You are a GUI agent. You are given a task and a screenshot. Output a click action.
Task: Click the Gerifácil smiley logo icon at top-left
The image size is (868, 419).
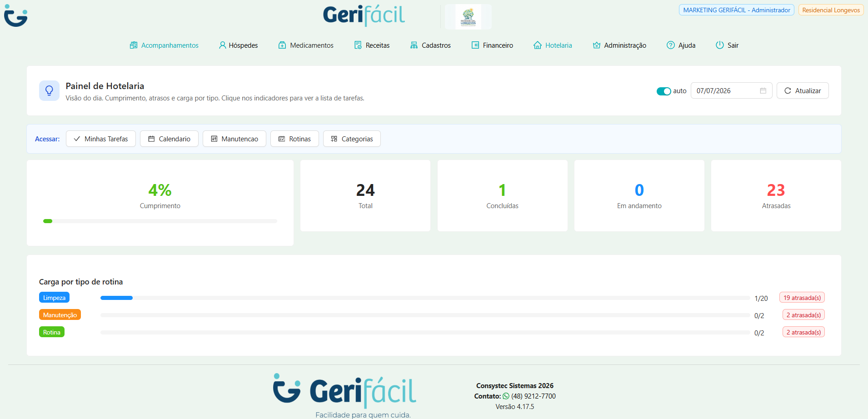coord(16,15)
